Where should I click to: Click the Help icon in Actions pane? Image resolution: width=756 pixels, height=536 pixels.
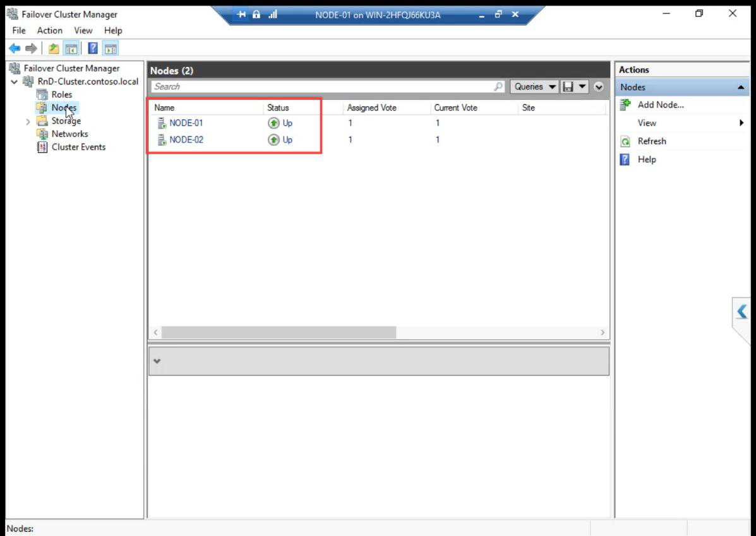pyautogui.click(x=625, y=160)
